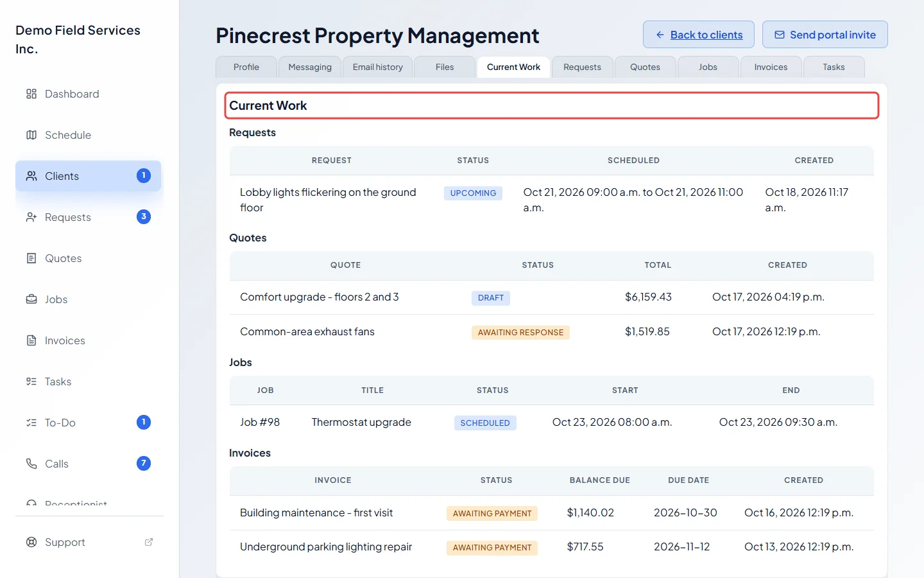Viewport: 924px width, 578px height.
Task: Click the Schedule map icon
Action: tap(31, 135)
